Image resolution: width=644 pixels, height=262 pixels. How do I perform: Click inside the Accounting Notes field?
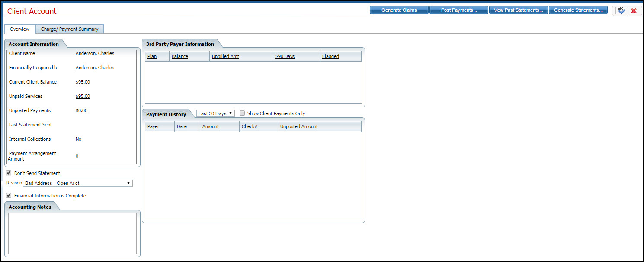click(72, 234)
